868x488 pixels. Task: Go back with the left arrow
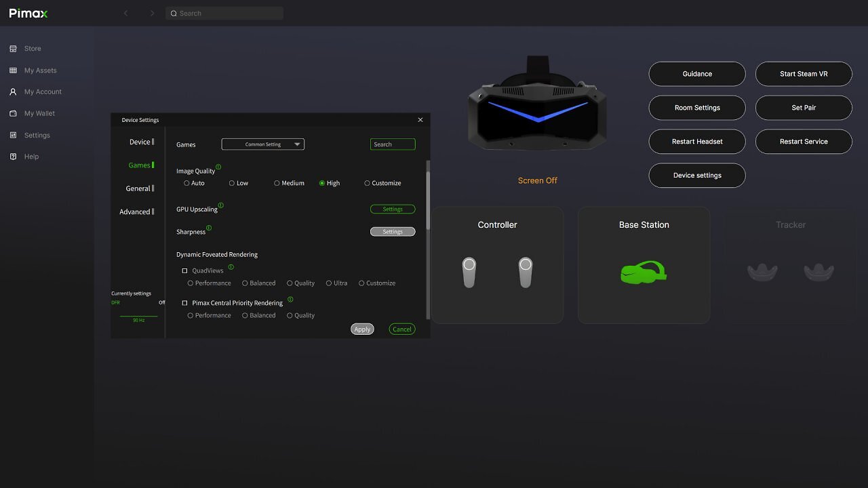point(125,13)
